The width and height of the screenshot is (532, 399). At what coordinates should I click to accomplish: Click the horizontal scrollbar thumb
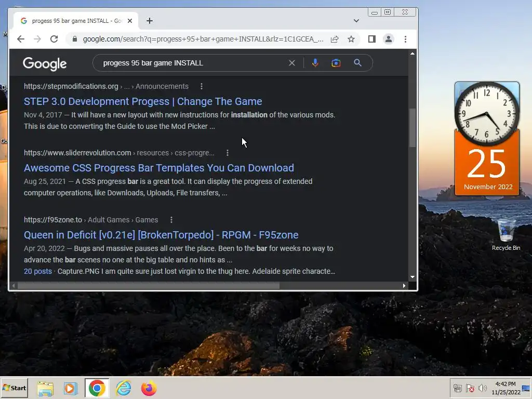149,286
